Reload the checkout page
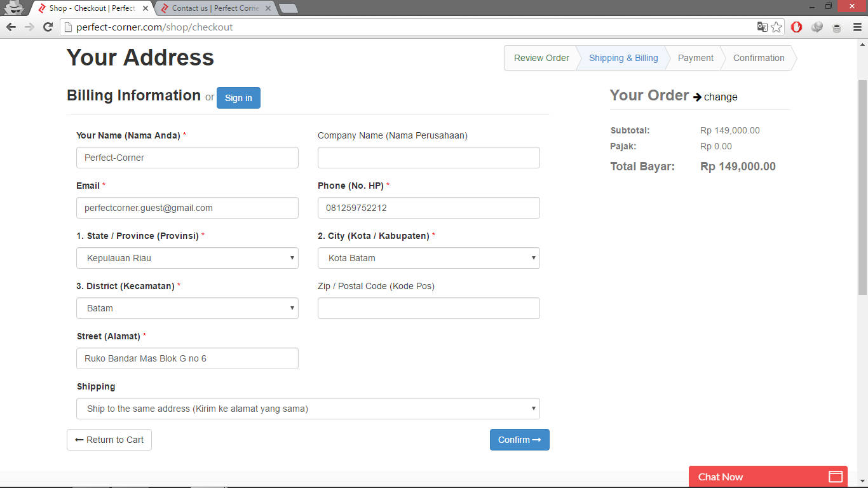Viewport: 868px width, 488px height. [48, 27]
